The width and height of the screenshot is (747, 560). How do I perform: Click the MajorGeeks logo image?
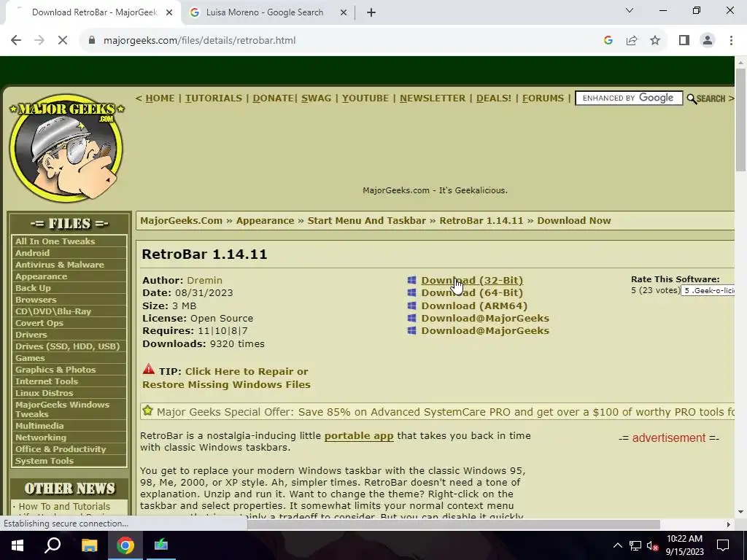[x=66, y=147]
